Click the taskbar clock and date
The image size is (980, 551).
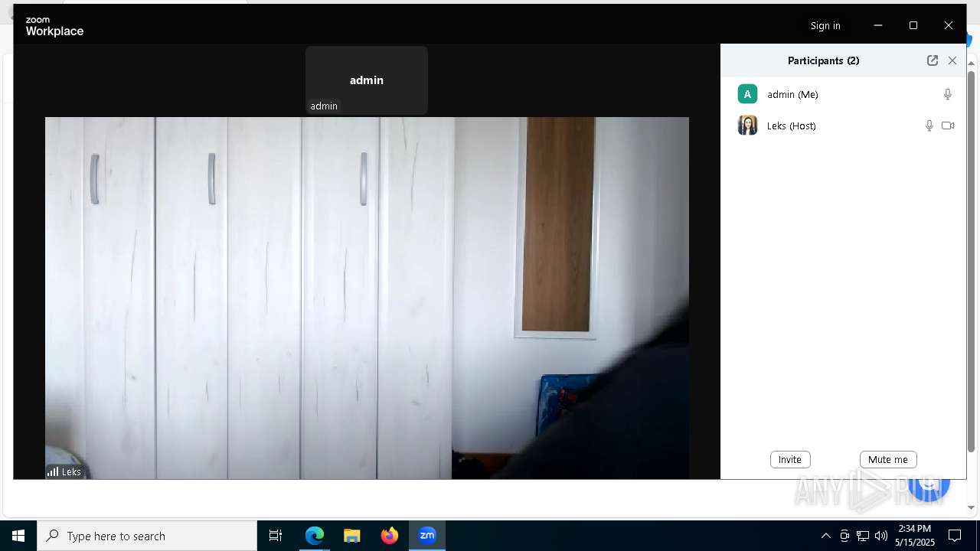click(x=915, y=536)
